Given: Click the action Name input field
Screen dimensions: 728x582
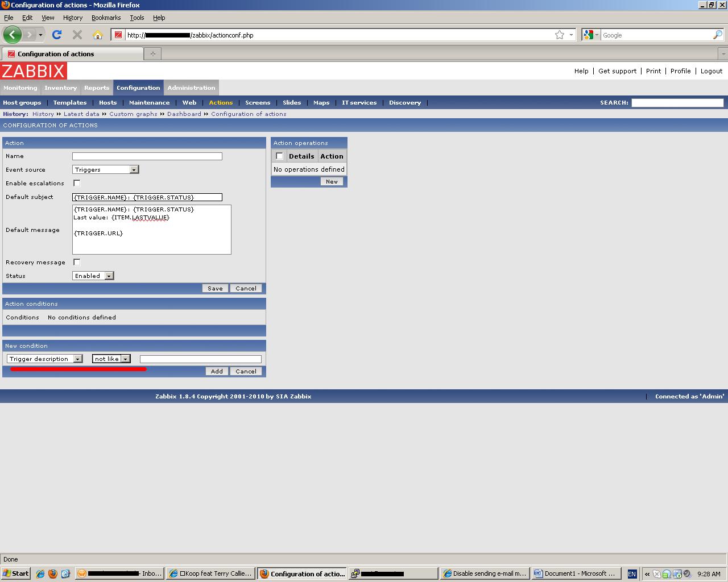Looking at the screenshot, I should (x=147, y=156).
